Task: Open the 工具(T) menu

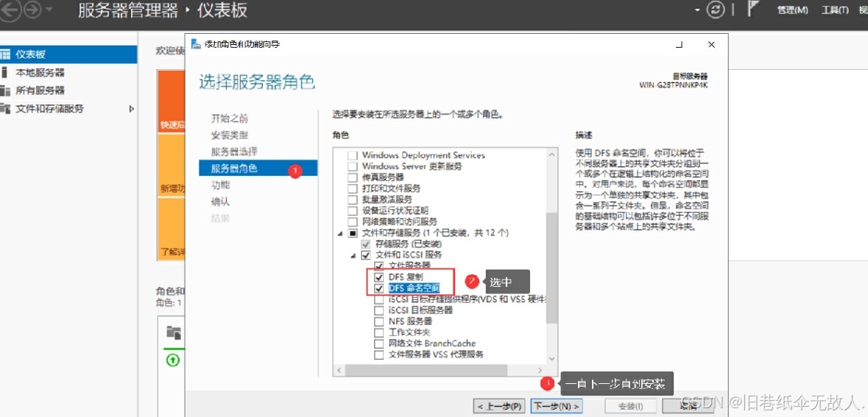Action: (836, 10)
